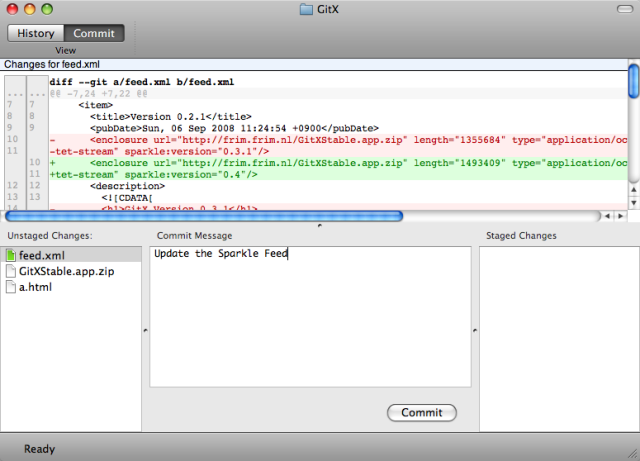This screenshot has width=640, height=461.
Task: Click the window resize grip corner
Action: pos(633,454)
